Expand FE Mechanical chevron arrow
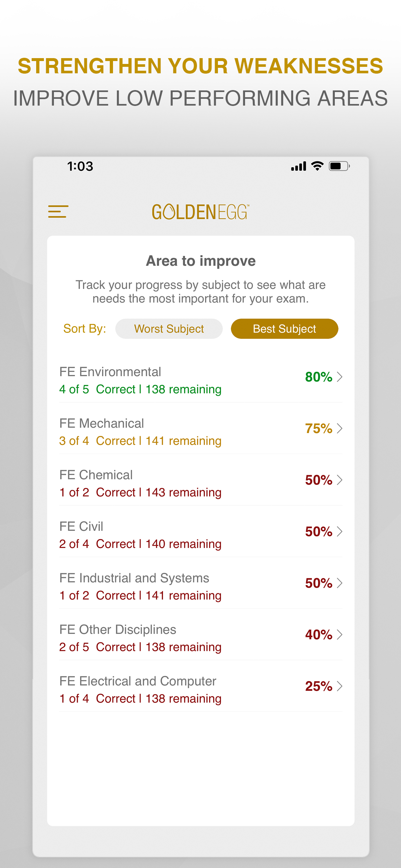 [340, 428]
